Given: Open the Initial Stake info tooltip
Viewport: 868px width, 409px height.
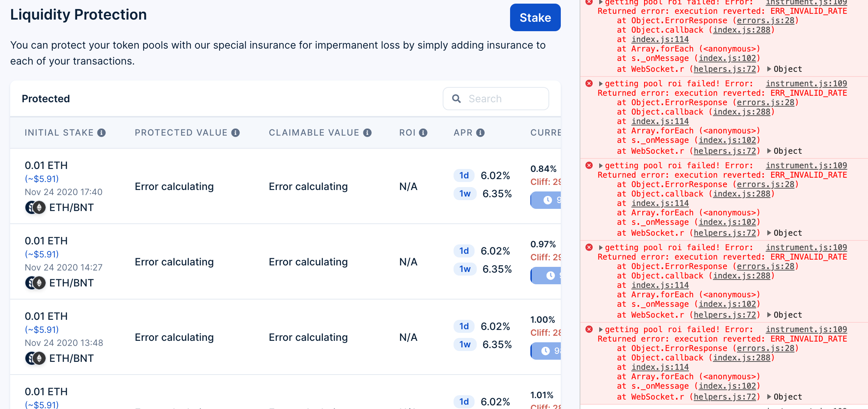Looking at the screenshot, I should pyautogui.click(x=102, y=132).
